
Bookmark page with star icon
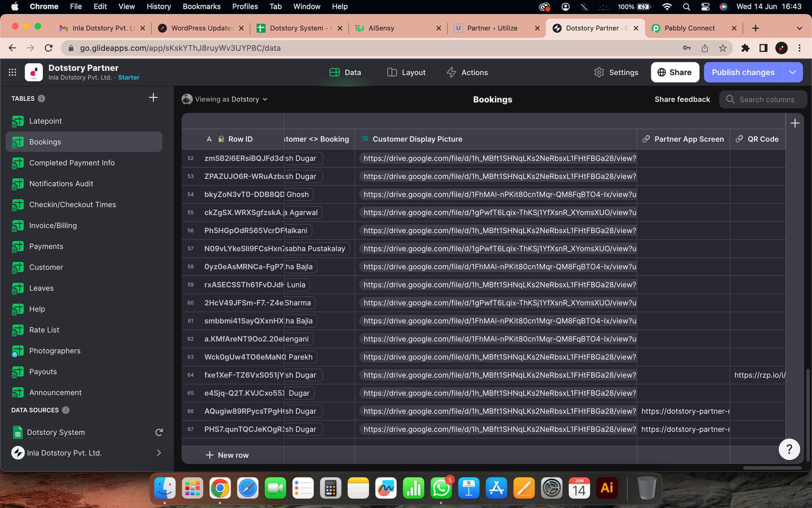point(723,48)
